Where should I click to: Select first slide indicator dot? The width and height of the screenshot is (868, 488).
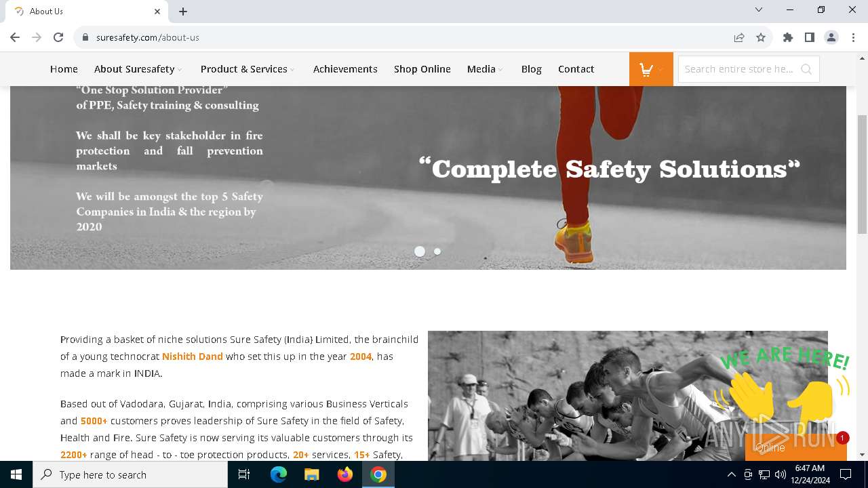[x=420, y=251]
